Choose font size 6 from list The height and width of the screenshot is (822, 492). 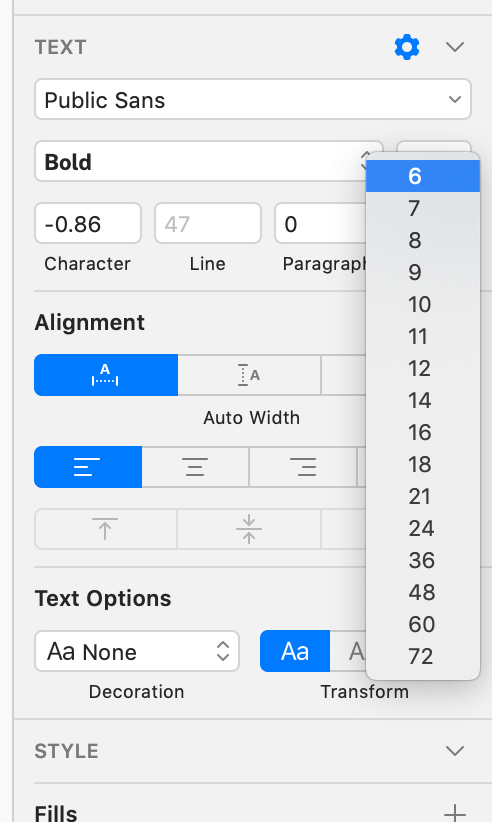click(423, 176)
